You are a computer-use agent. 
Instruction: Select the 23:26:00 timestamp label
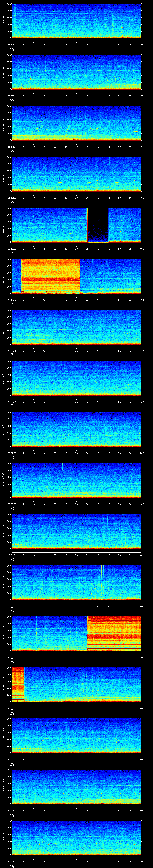12,657
